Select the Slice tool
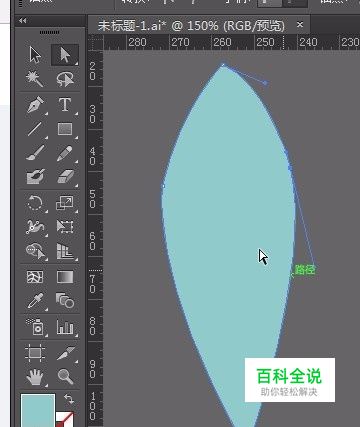 65,353
